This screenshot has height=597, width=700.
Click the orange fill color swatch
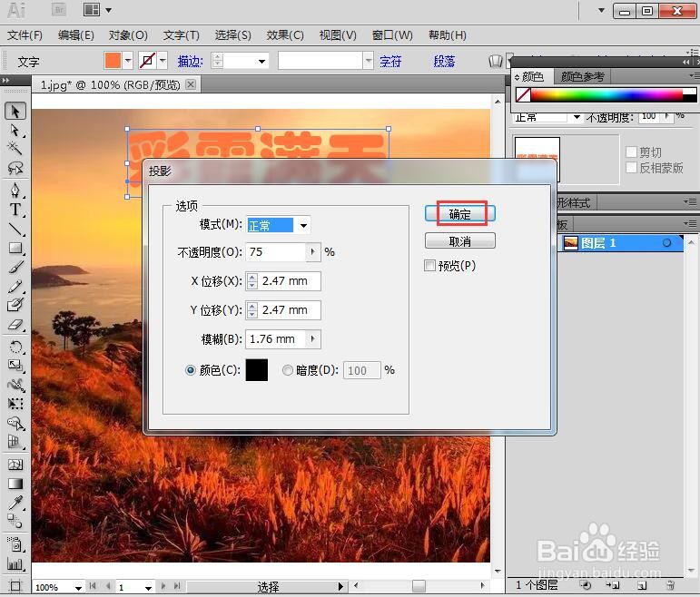[x=113, y=60]
